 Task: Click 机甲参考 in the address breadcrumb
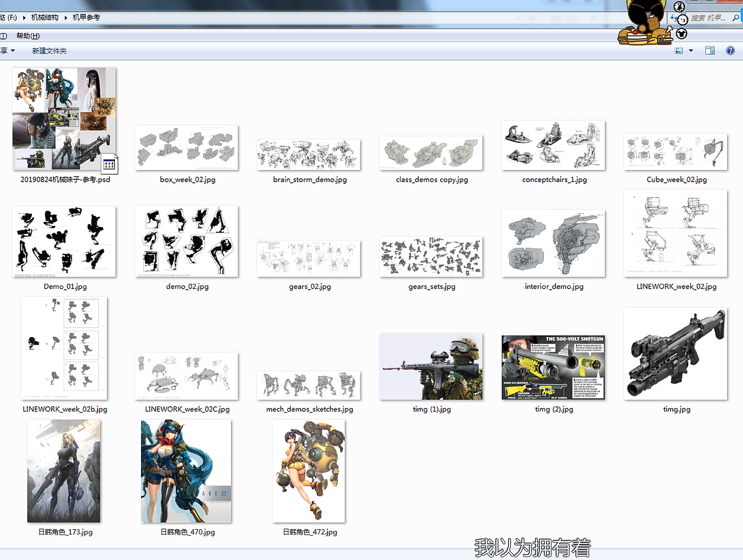86,17
